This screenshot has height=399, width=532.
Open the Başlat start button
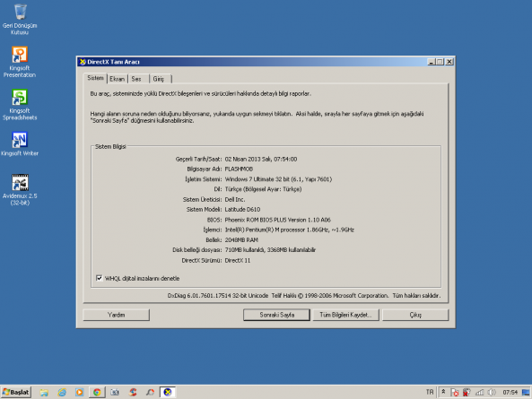16,392
